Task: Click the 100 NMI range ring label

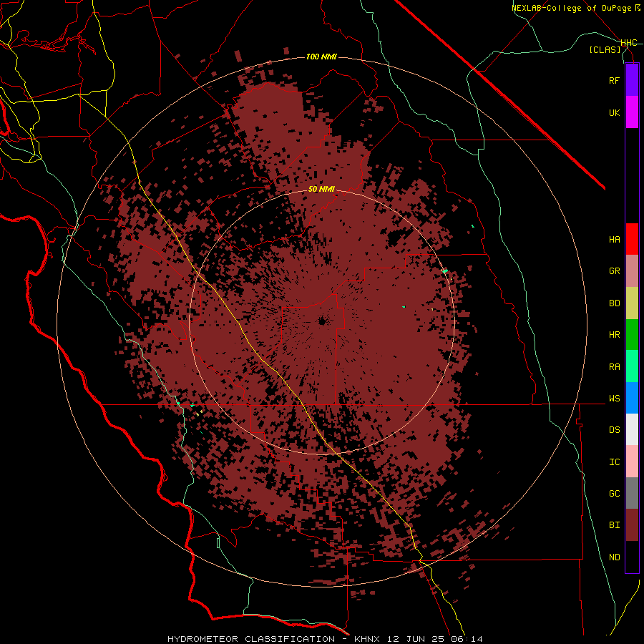Action: [x=321, y=57]
